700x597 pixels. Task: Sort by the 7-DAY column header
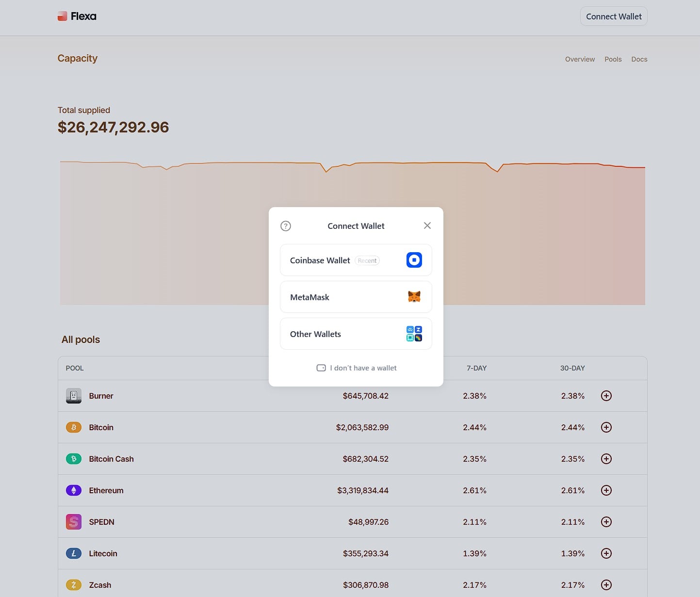click(476, 368)
